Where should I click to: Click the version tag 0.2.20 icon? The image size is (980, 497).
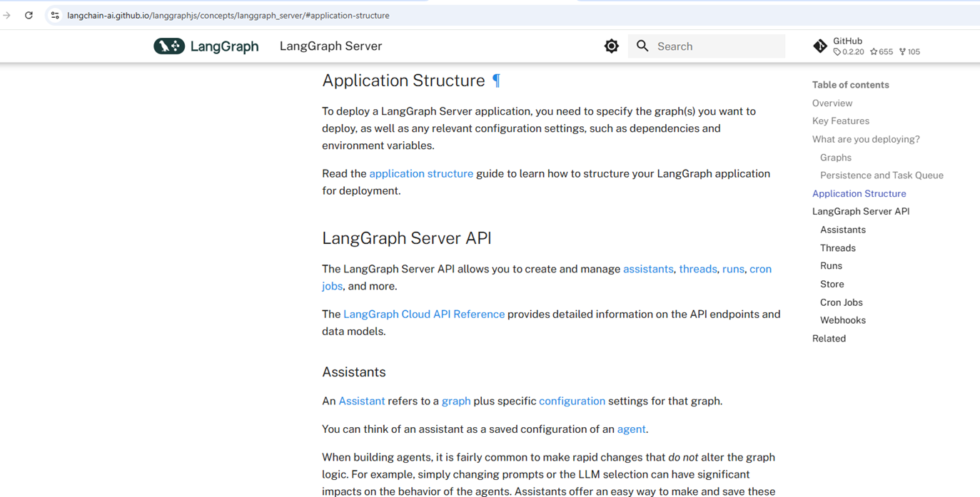click(x=837, y=52)
